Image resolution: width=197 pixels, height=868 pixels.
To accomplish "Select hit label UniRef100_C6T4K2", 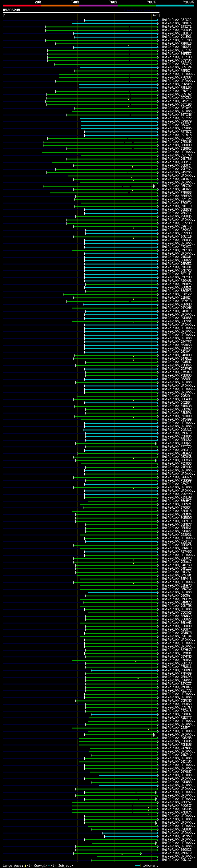I will click(x=177, y=139).
